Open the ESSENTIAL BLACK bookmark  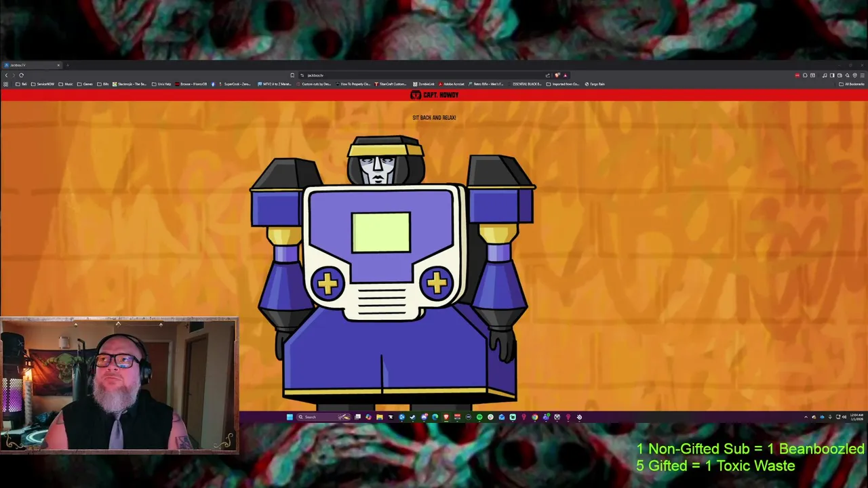pos(524,84)
